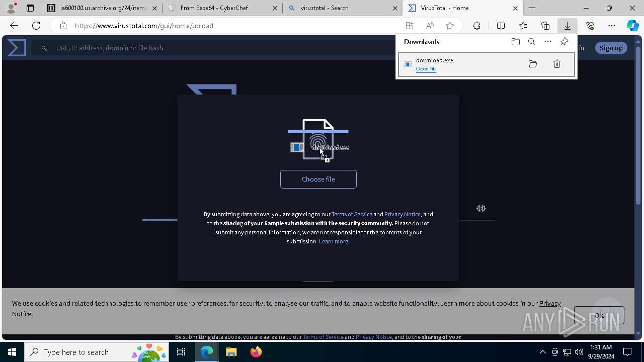
Task: Launch Copilot sidebar icon
Action: [632, 26]
